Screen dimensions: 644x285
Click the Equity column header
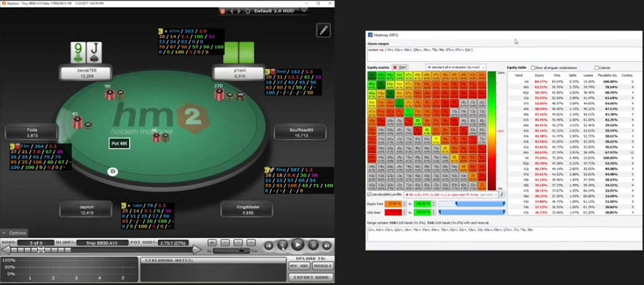539,76
